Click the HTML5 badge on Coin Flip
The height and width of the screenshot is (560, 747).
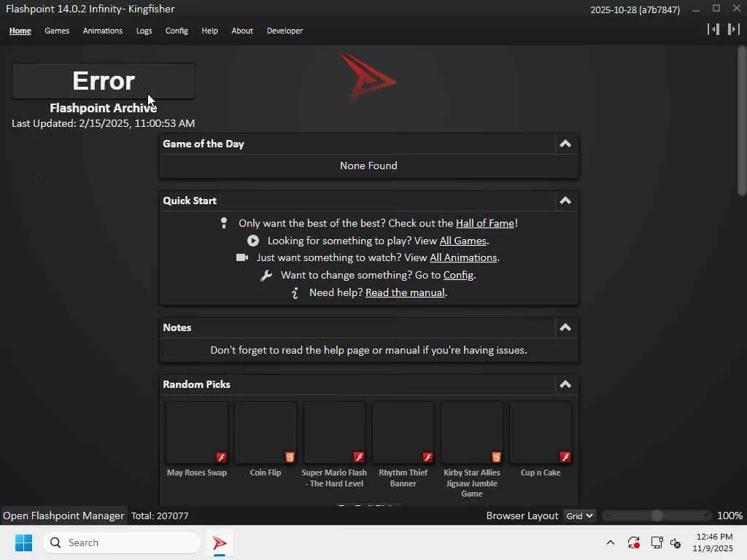tap(290, 457)
